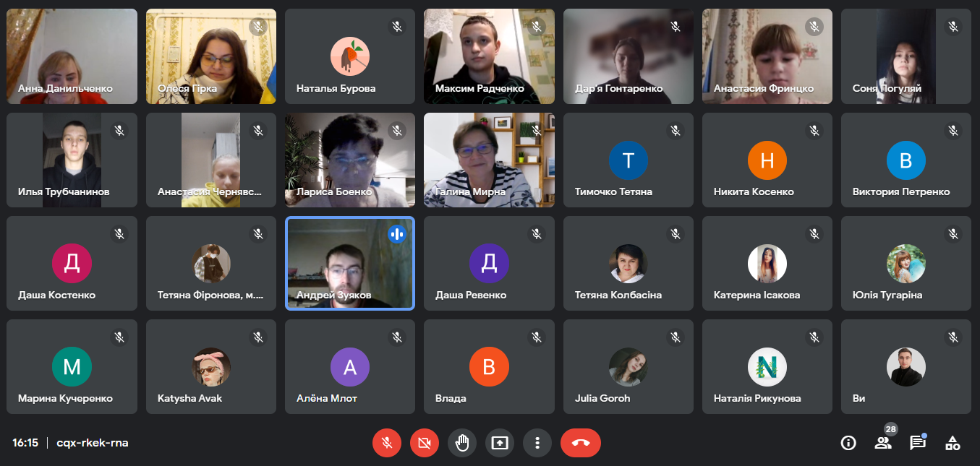
Task: Click the present screen icon
Action: [x=500, y=443]
